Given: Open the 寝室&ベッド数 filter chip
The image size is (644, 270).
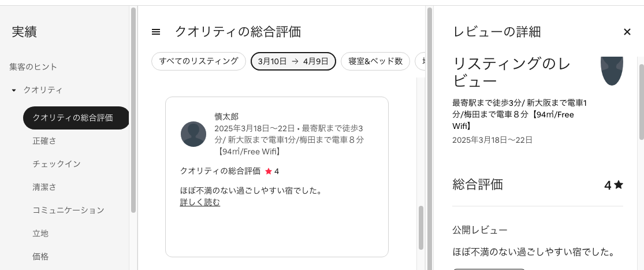Looking at the screenshot, I should click(375, 61).
